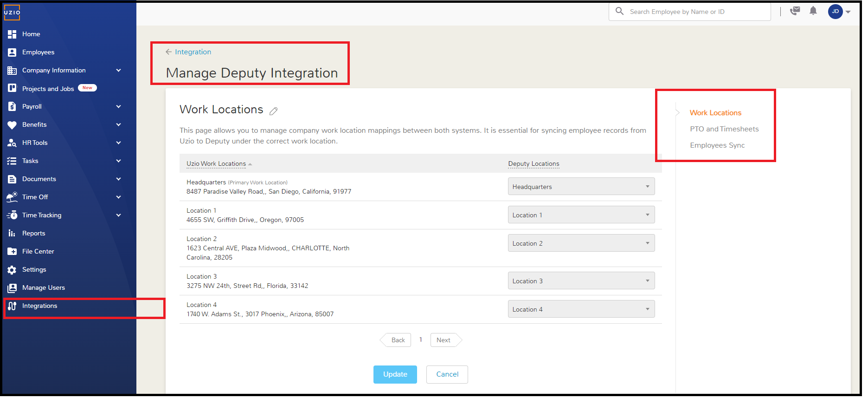Screen dimensions: 868x398
Task: Open the Headquarters Deputy location dropdown
Action: (x=581, y=187)
